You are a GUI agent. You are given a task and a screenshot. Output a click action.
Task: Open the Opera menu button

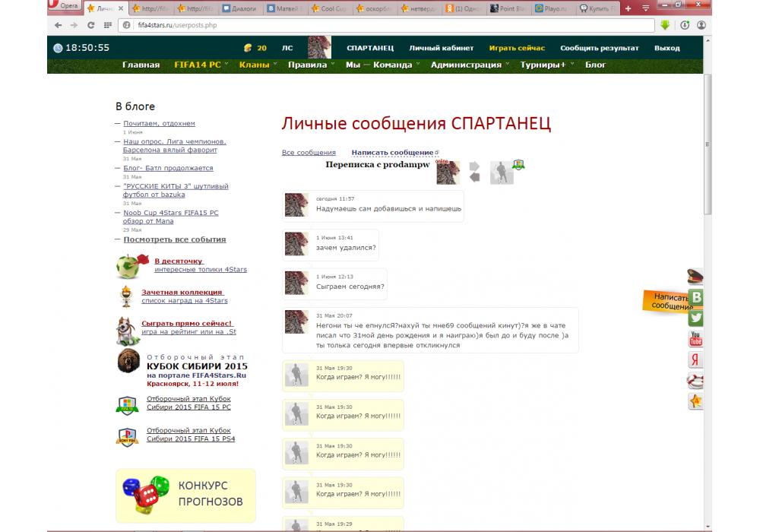tap(65, 6)
